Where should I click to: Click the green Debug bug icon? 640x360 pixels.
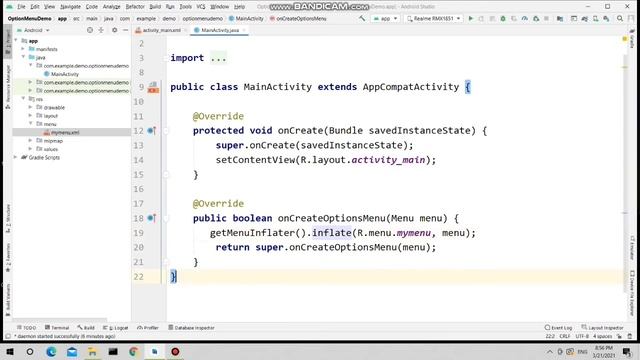(x=503, y=18)
